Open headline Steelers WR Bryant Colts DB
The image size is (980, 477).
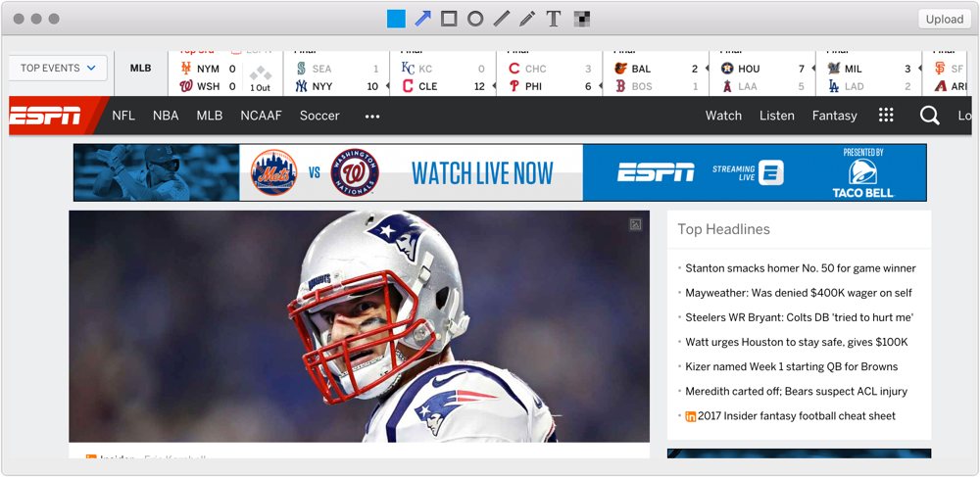[x=800, y=317]
